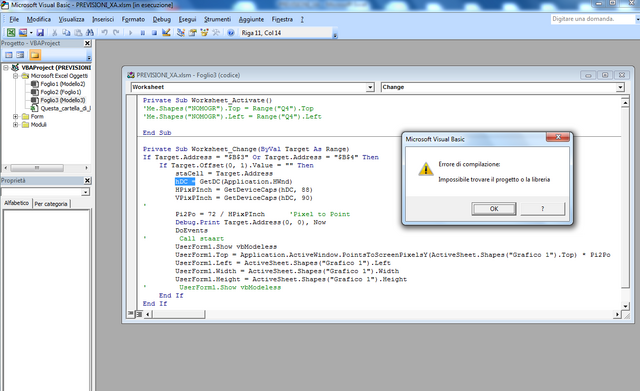Collapse the VBAProject root tree node
The image size is (640, 391).
coord(6,68)
